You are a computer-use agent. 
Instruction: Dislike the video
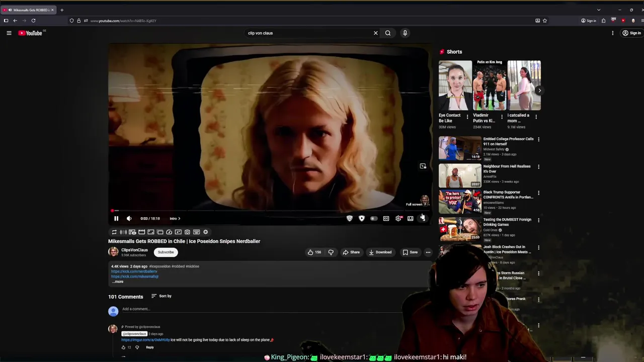coord(331,252)
